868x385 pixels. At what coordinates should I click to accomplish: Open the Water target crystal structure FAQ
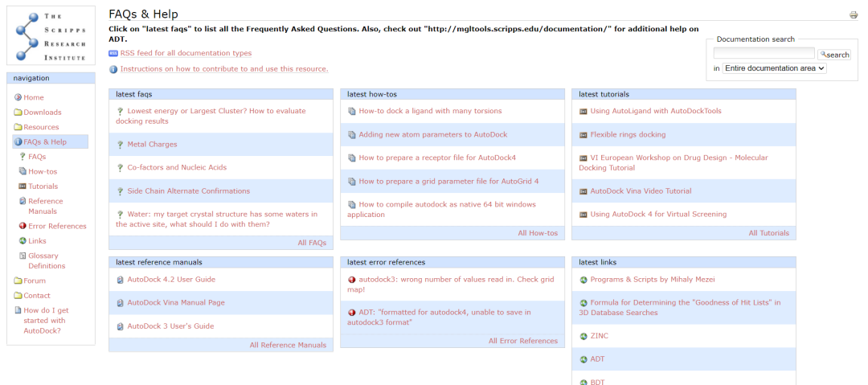[x=216, y=219]
